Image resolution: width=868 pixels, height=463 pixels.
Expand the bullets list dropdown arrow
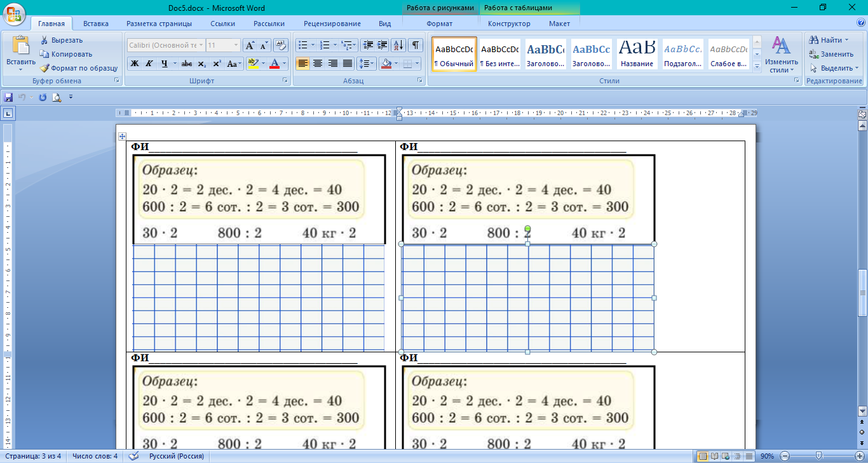pos(313,45)
